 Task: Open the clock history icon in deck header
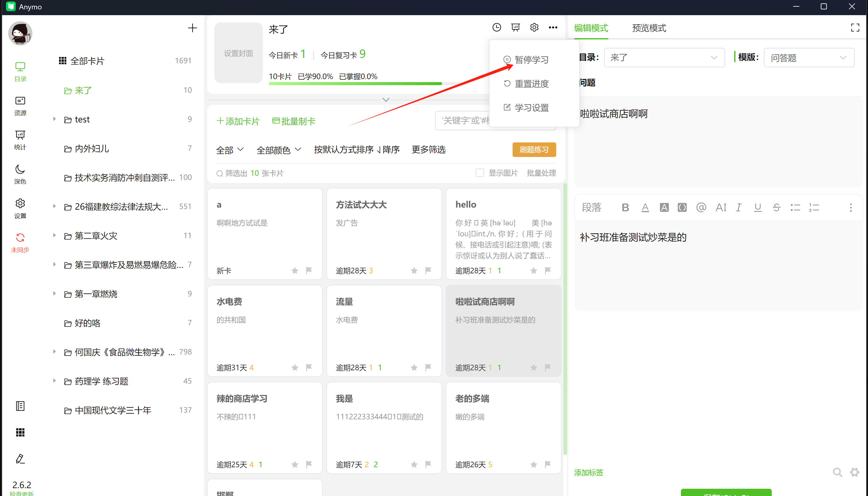pyautogui.click(x=497, y=27)
